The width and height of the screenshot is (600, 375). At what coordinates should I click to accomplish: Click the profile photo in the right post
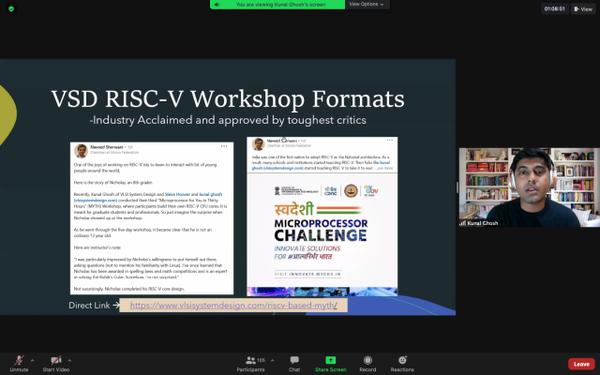[258, 144]
